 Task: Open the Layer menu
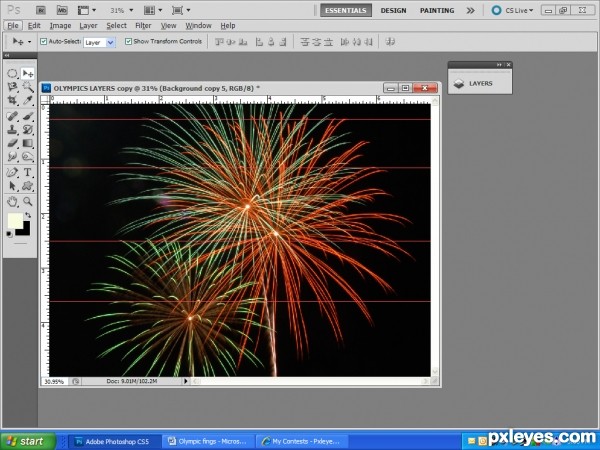88,26
